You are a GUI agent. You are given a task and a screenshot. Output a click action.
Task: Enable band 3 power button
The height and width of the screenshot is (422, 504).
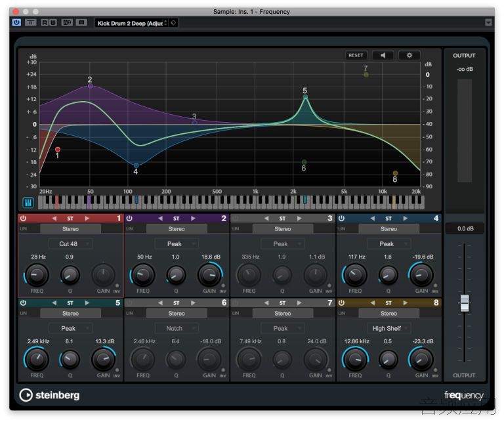coord(236,219)
